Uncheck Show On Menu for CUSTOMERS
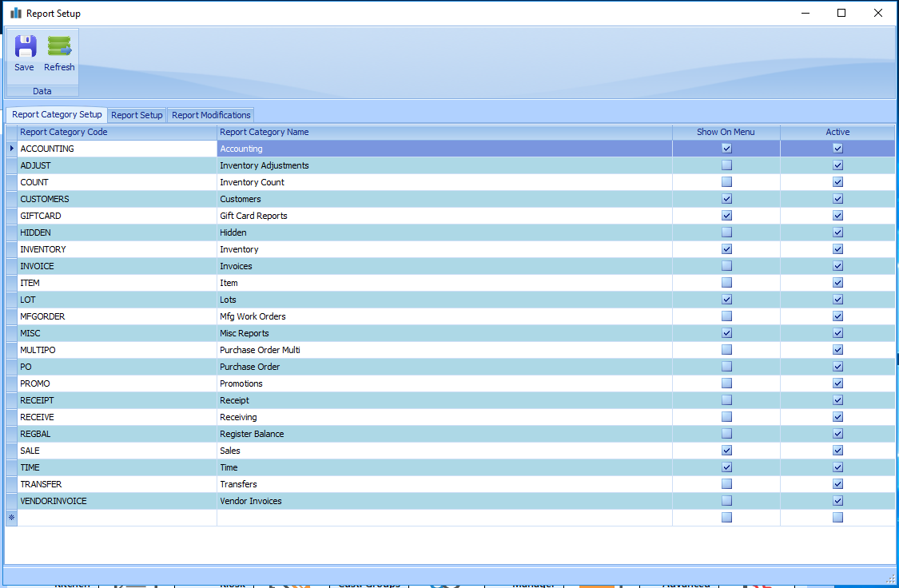The height and width of the screenshot is (588, 899). [x=726, y=199]
